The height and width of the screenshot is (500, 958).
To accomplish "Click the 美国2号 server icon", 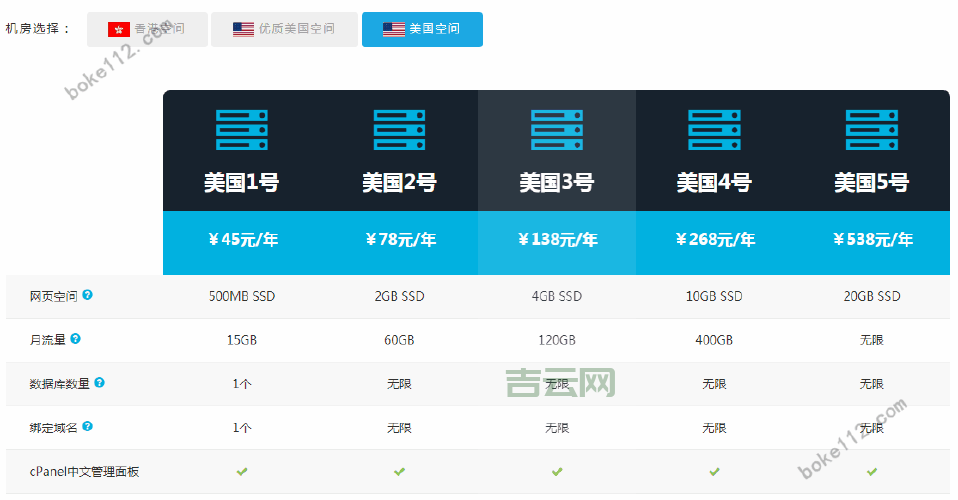I will click(399, 130).
